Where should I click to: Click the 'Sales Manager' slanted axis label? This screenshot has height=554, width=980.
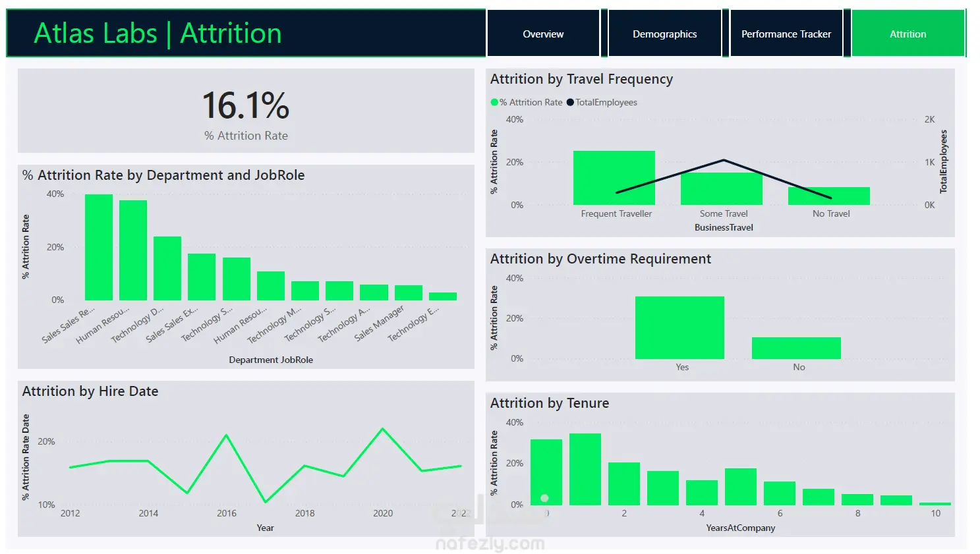coord(379,323)
